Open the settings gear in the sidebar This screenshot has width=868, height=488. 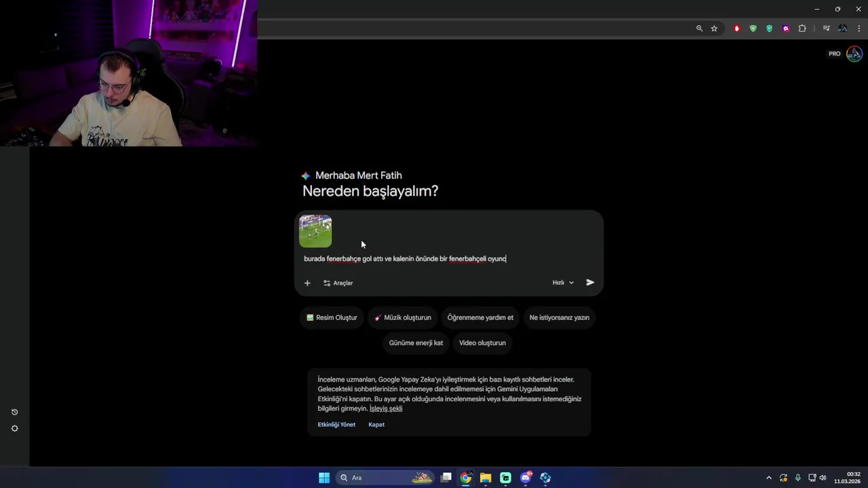point(14,428)
